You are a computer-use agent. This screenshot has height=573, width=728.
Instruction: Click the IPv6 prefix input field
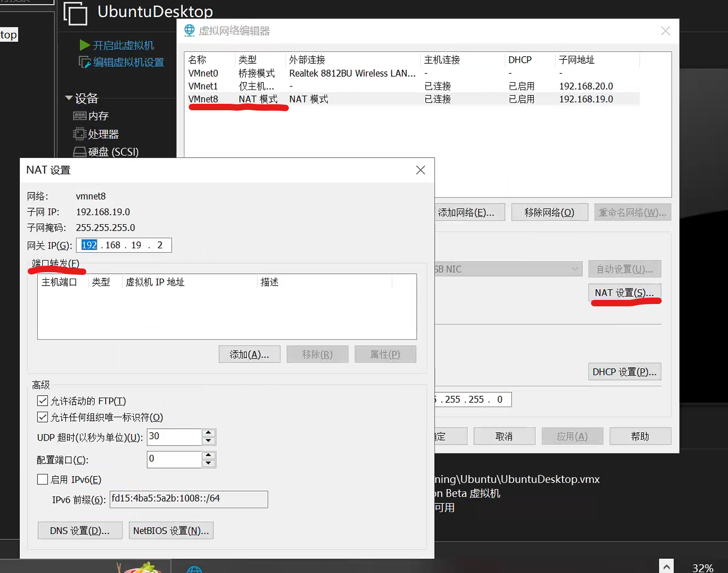coord(188,499)
